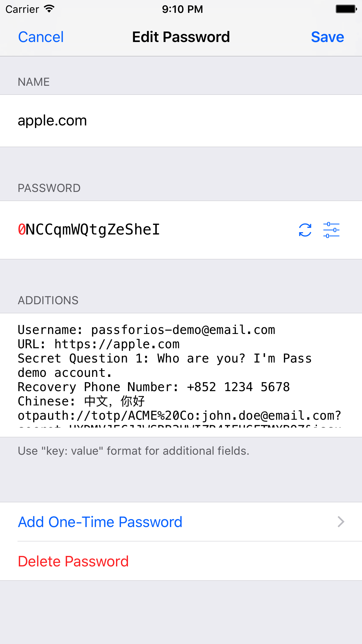Image resolution: width=362 pixels, height=644 pixels.
Task: Cancel editing the password
Action: point(41,37)
